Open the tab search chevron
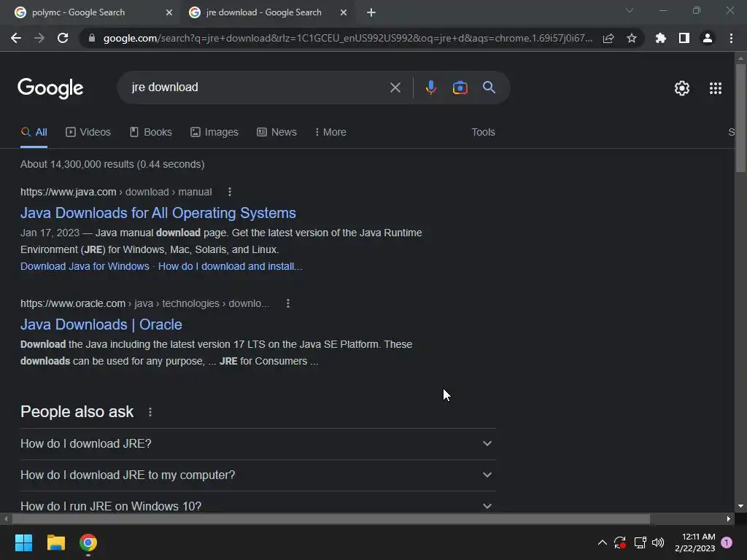Viewport: 747px width, 560px height. 630,10
